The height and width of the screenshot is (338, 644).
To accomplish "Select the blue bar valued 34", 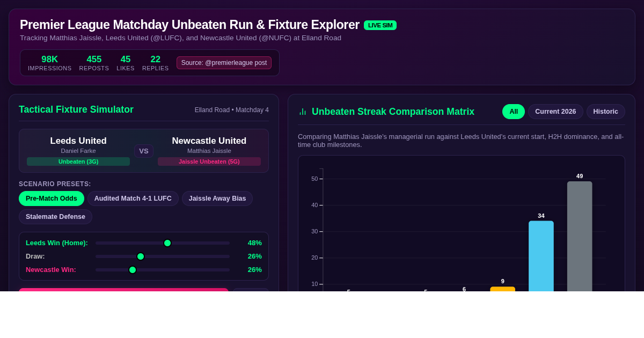I will tap(541, 256).
